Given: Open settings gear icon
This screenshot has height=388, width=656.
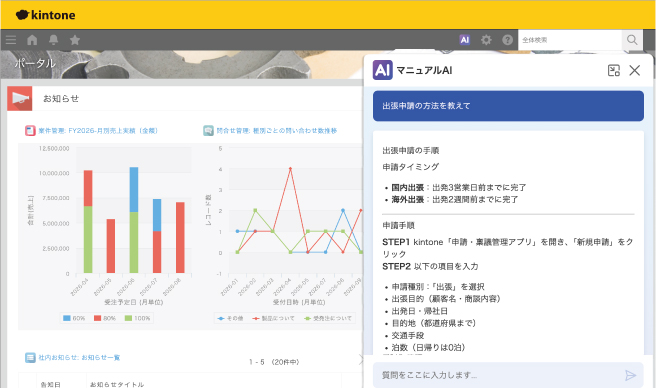Looking at the screenshot, I should (486, 40).
